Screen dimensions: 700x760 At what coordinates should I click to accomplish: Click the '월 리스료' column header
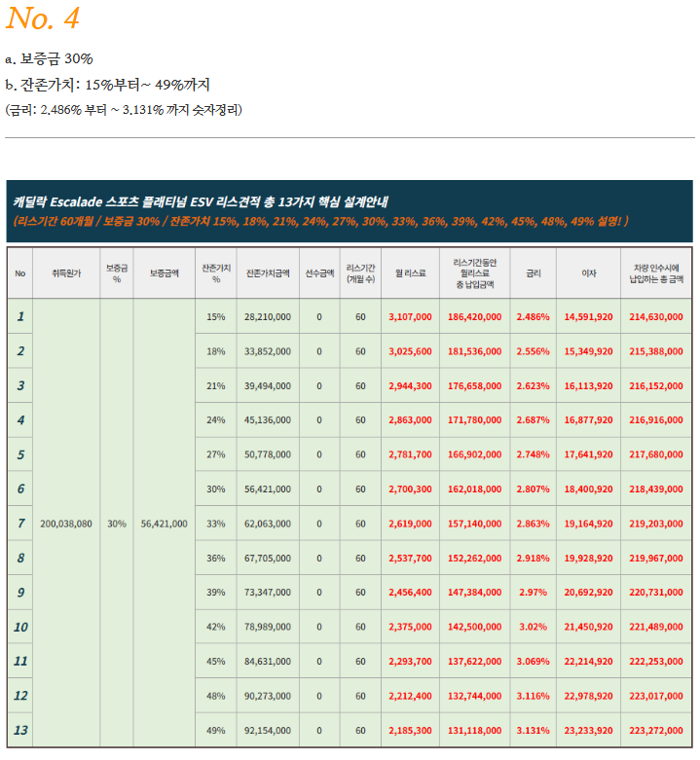click(410, 273)
